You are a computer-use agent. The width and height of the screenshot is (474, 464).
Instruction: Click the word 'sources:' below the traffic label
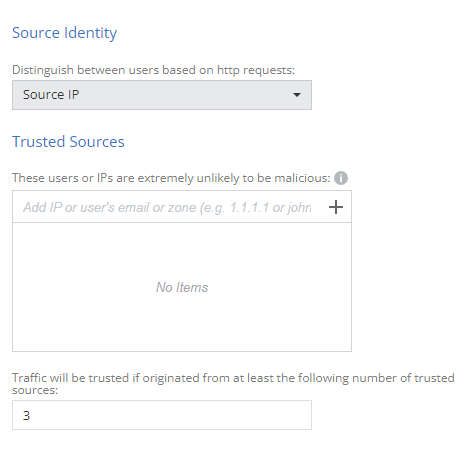[x=35, y=390]
